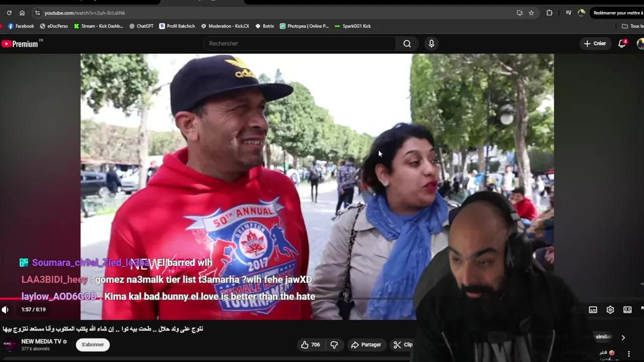This screenshot has height=362, width=644.
Task: Click the install/cast icon in address bar
Action: (520, 13)
